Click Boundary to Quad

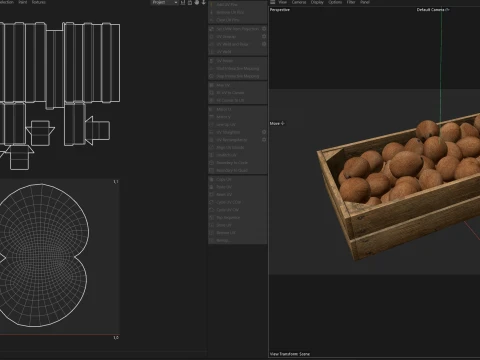[x=237, y=170]
